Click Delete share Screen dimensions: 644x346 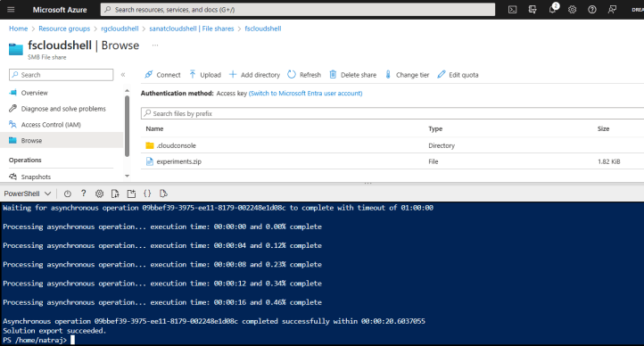click(x=353, y=75)
